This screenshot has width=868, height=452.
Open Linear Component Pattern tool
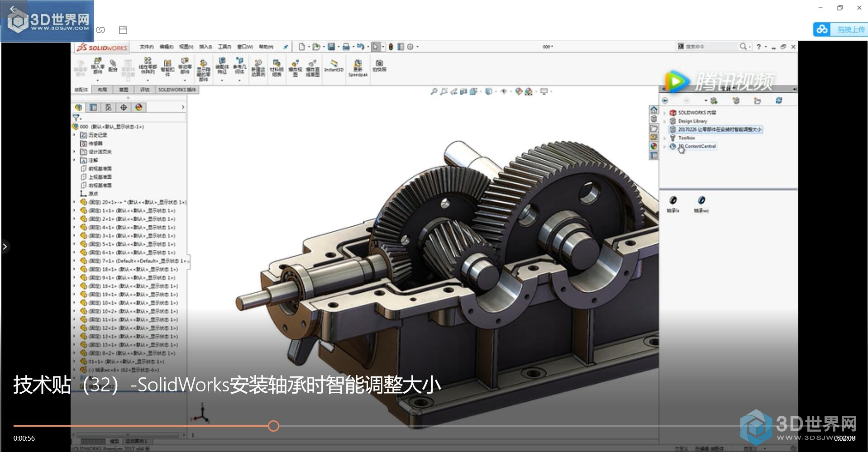[148, 66]
